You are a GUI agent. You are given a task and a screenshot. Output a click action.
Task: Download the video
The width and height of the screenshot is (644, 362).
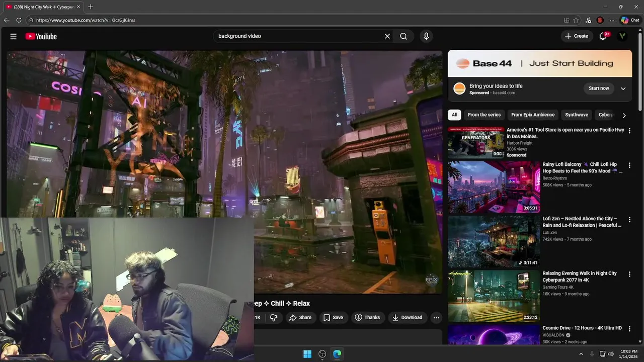coord(408,318)
